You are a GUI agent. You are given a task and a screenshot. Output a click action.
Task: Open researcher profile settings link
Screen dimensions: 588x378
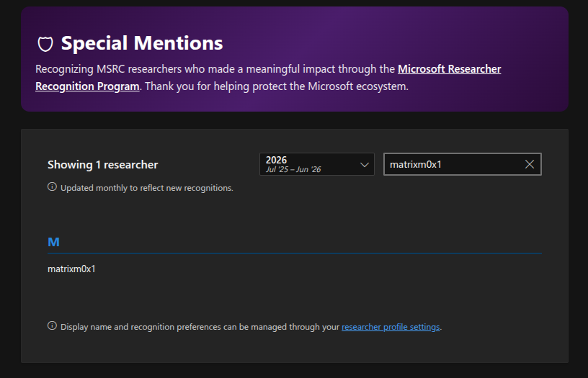[x=391, y=327]
